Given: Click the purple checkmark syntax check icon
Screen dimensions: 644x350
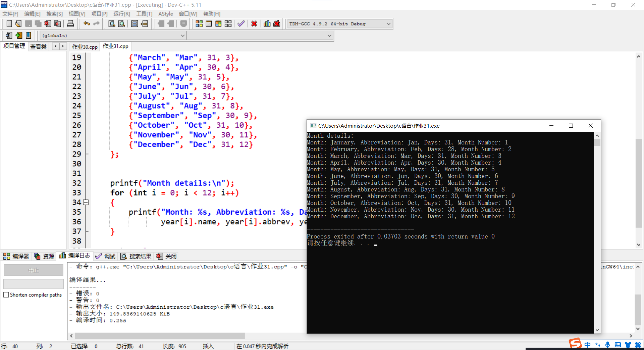Looking at the screenshot, I should pos(241,24).
